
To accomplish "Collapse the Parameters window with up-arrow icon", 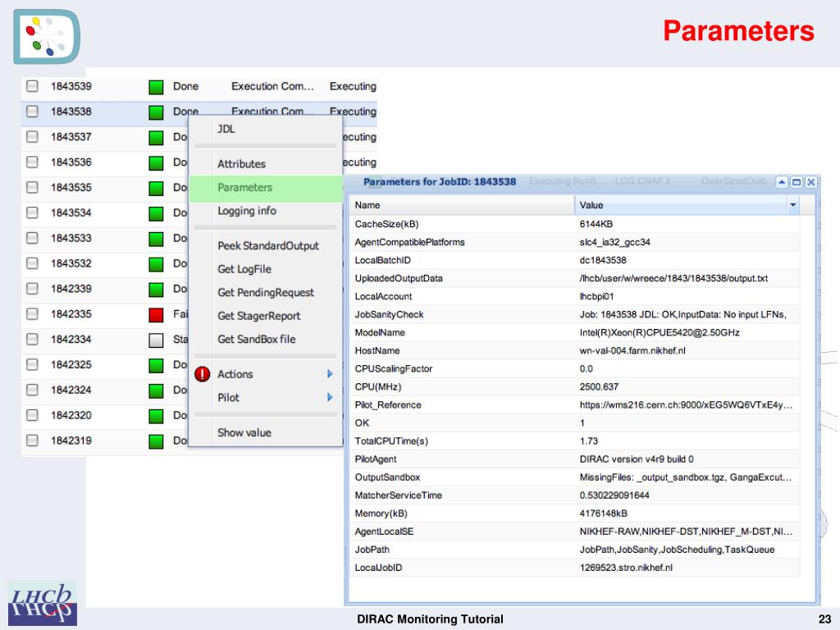I will [782, 182].
